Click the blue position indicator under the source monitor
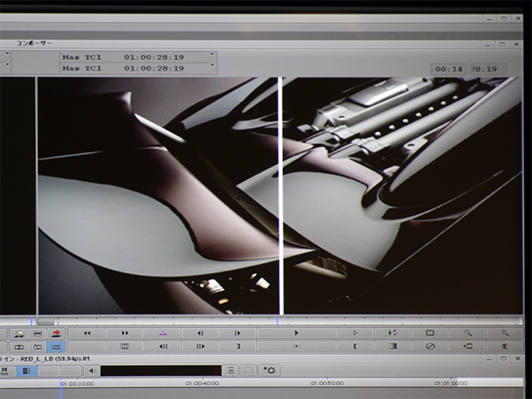 (x=32, y=321)
